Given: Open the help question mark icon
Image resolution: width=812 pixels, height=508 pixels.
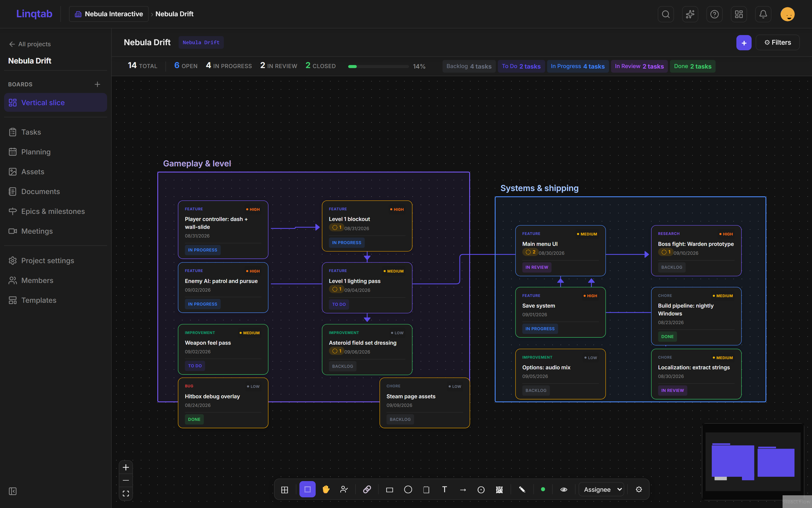Looking at the screenshot, I should tap(714, 14).
